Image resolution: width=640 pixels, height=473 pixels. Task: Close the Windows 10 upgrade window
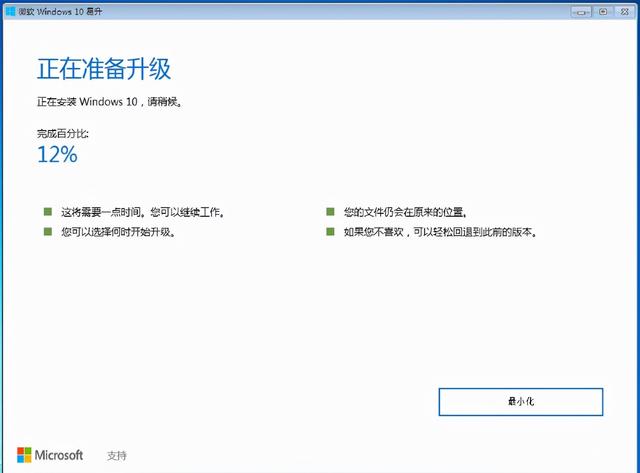(624, 12)
